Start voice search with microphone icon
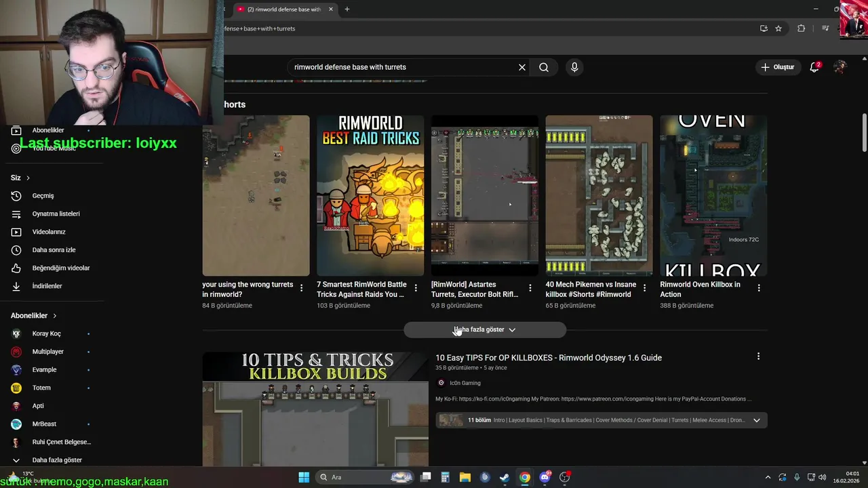Screen dimensions: 868x488 pos(574,67)
